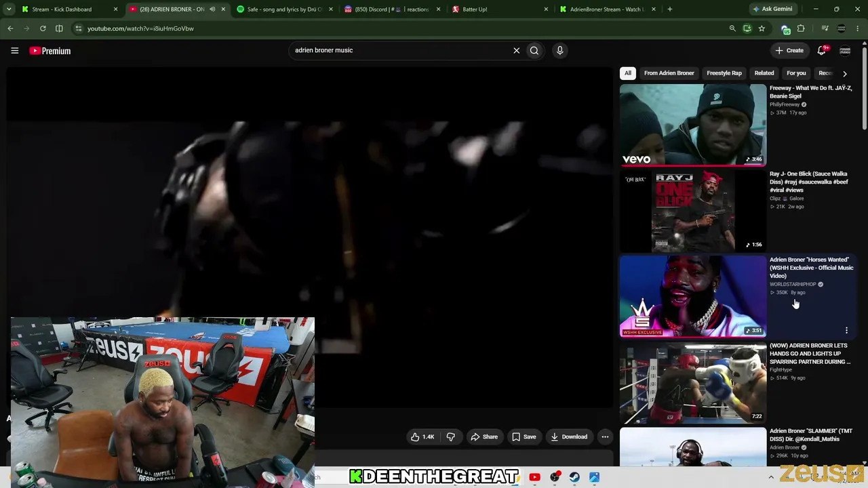Switch to the Safe song and lyrics tab
This screenshot has width=868, height=488.
(284, 9)
